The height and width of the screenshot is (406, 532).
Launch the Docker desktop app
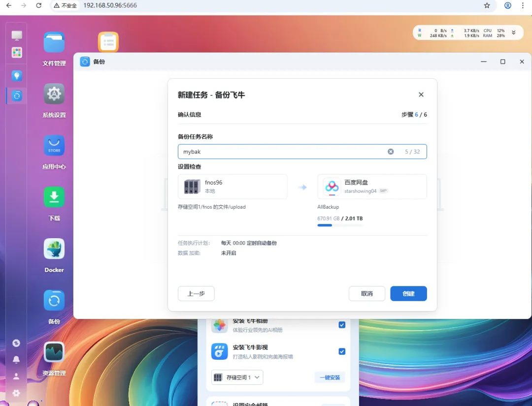[x=54, y=249]
